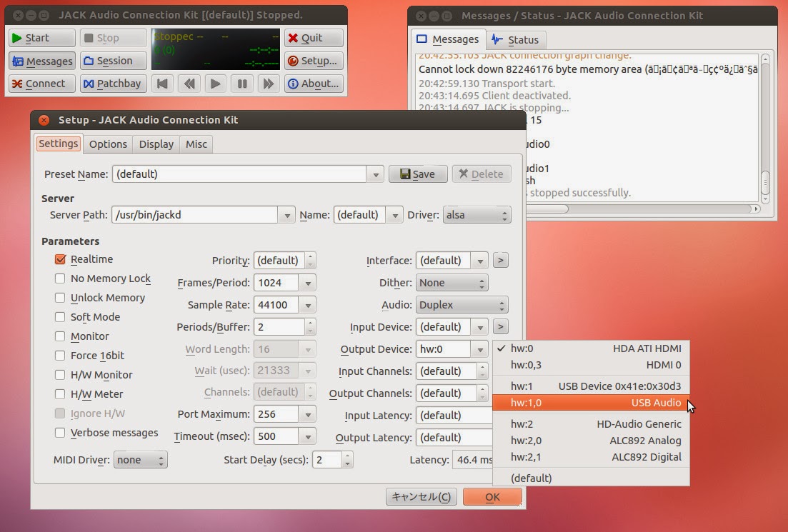Toggle the Messages window button
The height and width of the screenshot is (532, 788).
(x=41, y=61)
